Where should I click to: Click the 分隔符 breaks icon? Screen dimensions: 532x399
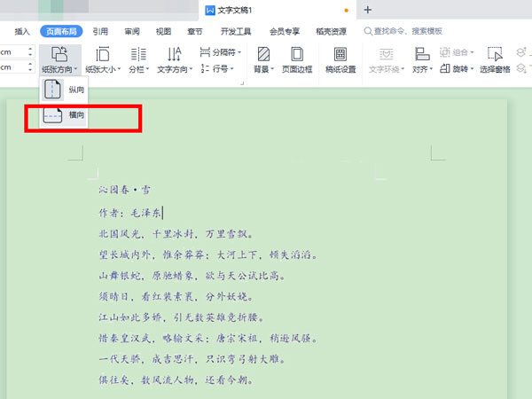coord(205,52)
